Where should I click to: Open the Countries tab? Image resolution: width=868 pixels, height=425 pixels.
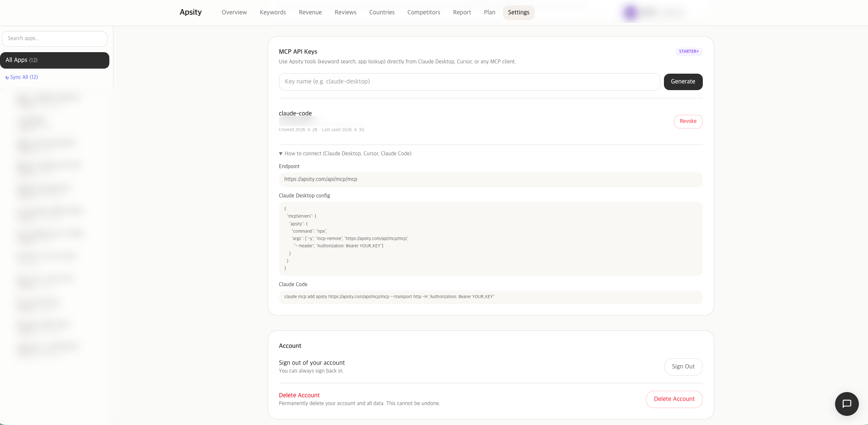[x=382, y=12]
